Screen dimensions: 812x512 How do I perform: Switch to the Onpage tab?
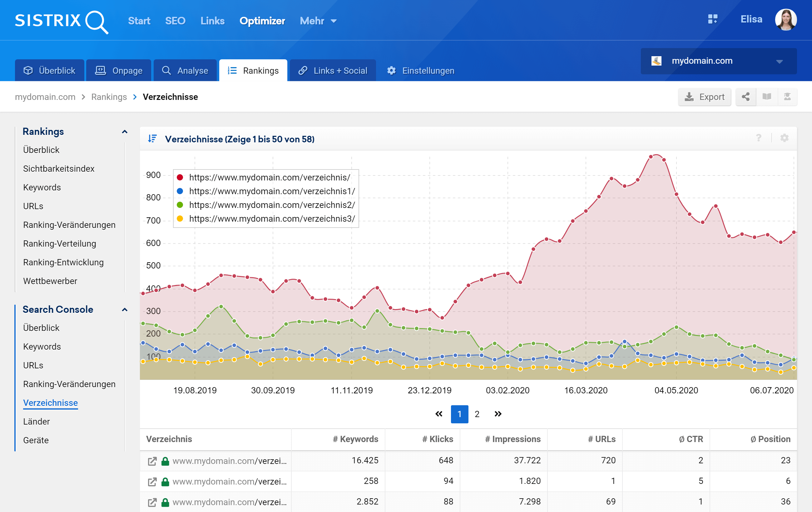pyautogui.click(x=119, y=71)
